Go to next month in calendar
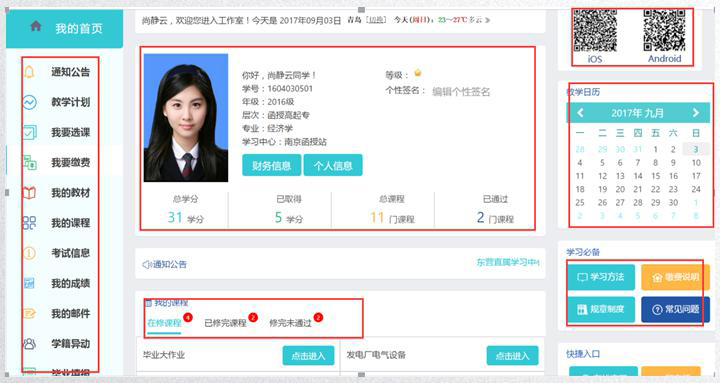The height and width of the screenshot is (383, 720). point(696,113)
